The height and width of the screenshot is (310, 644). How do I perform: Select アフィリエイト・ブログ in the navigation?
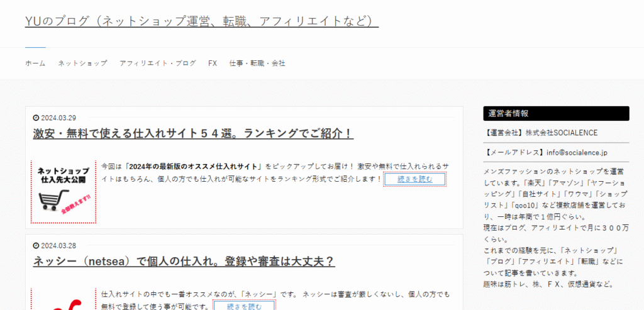pyautogui.click(x=157, y=64)
